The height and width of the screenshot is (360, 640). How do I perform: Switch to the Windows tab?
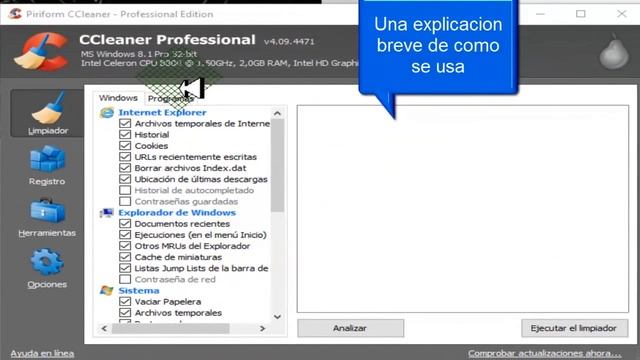[x=118, y=98]
